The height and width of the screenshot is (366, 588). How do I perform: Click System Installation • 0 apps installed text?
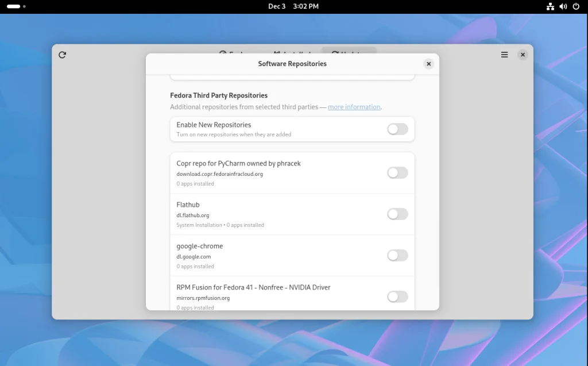click(220, 225)
